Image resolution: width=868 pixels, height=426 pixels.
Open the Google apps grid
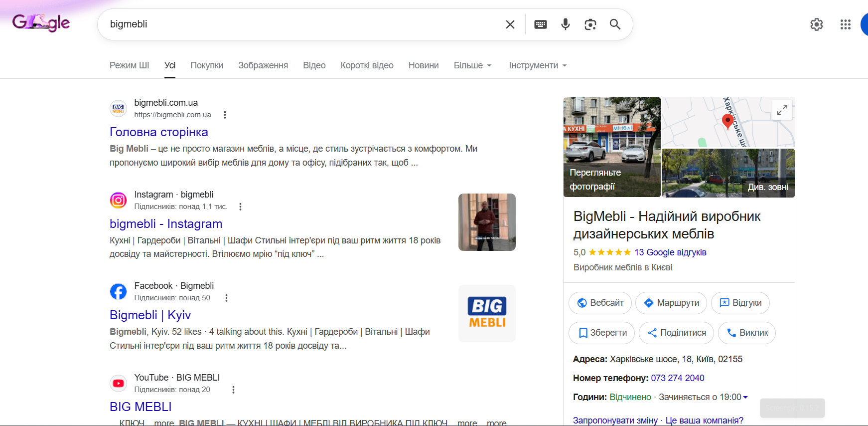[846, 24]
